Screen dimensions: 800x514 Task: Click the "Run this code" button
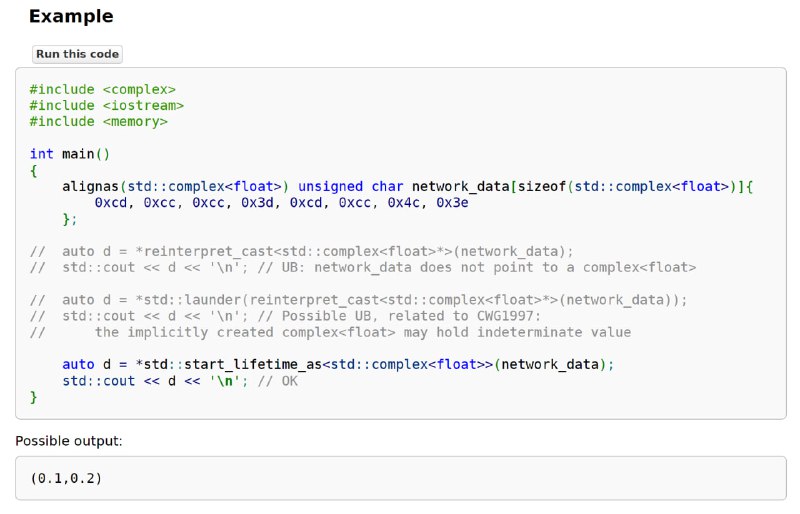tap(77, 54)
